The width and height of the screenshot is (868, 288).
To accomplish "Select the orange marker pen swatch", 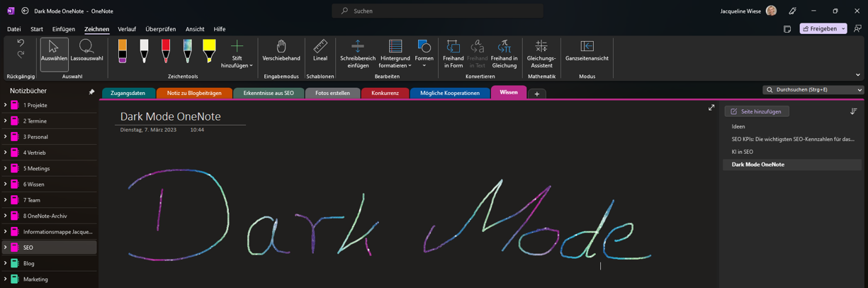I will coord(123,51).
